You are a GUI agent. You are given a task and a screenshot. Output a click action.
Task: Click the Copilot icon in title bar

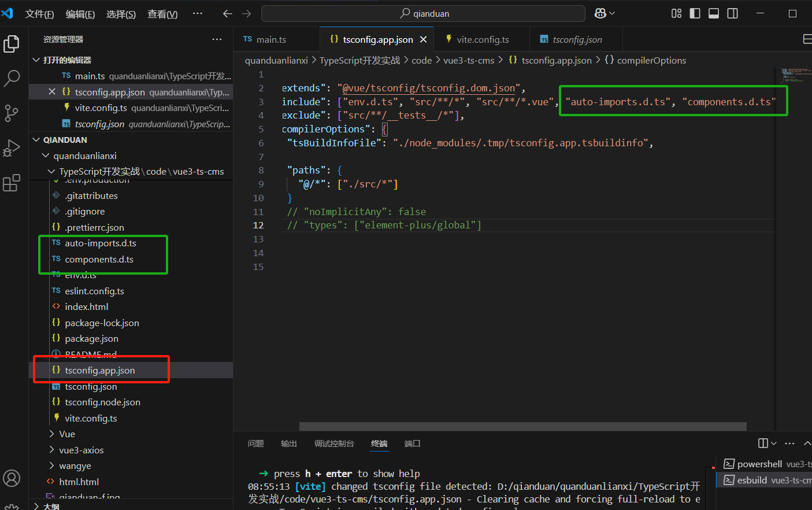(x=600, y=13)
